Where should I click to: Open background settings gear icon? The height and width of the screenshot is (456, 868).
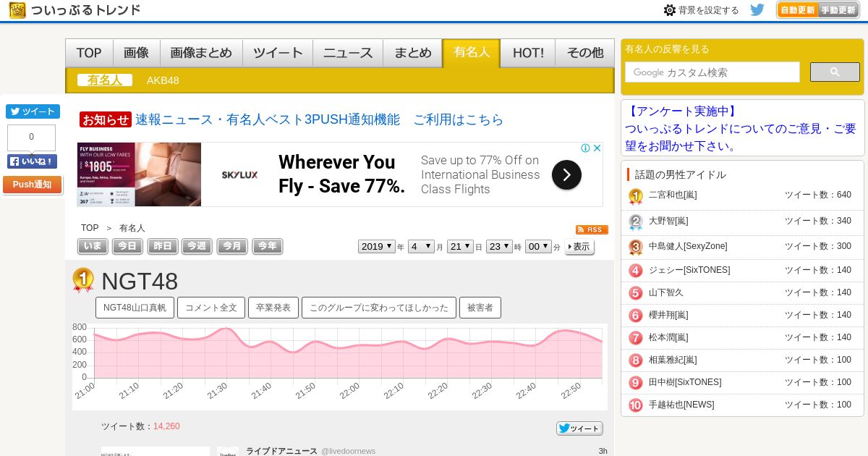coord(670,10)
